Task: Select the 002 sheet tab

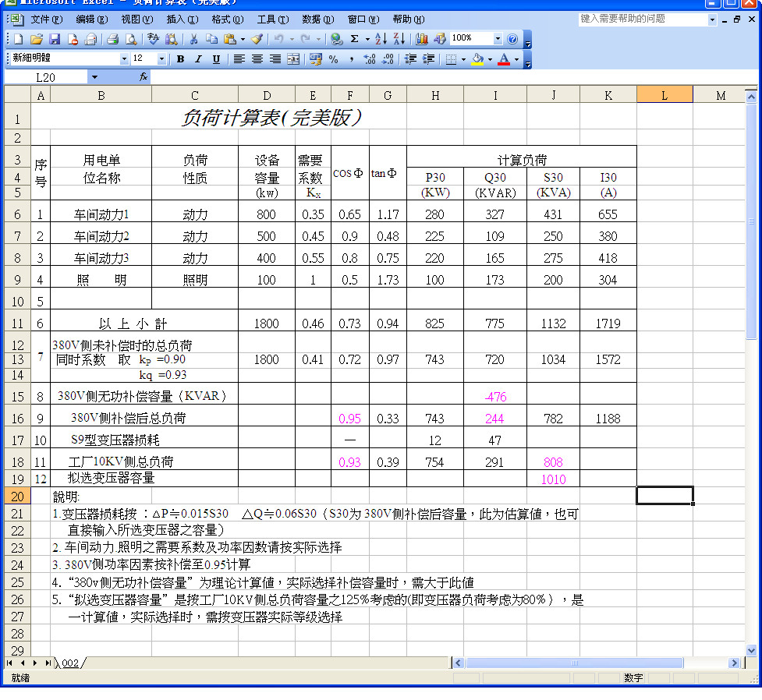Action: click(x=72, y=665)
